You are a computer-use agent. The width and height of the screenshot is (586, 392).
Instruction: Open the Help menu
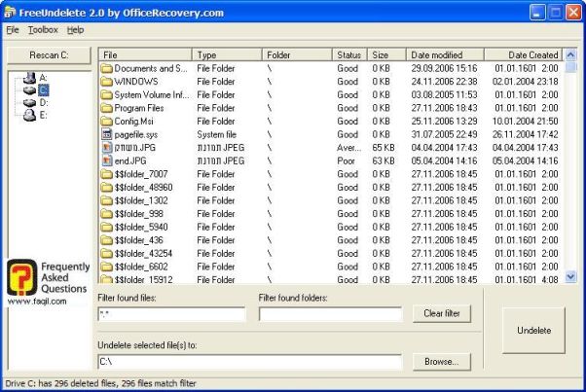[x=76, y=30]
